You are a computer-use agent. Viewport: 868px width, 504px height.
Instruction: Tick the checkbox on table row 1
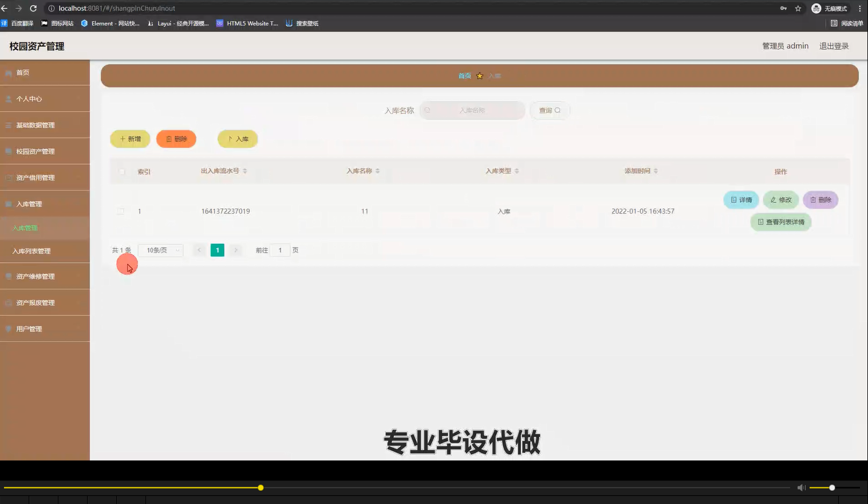(x=121, y=211)
